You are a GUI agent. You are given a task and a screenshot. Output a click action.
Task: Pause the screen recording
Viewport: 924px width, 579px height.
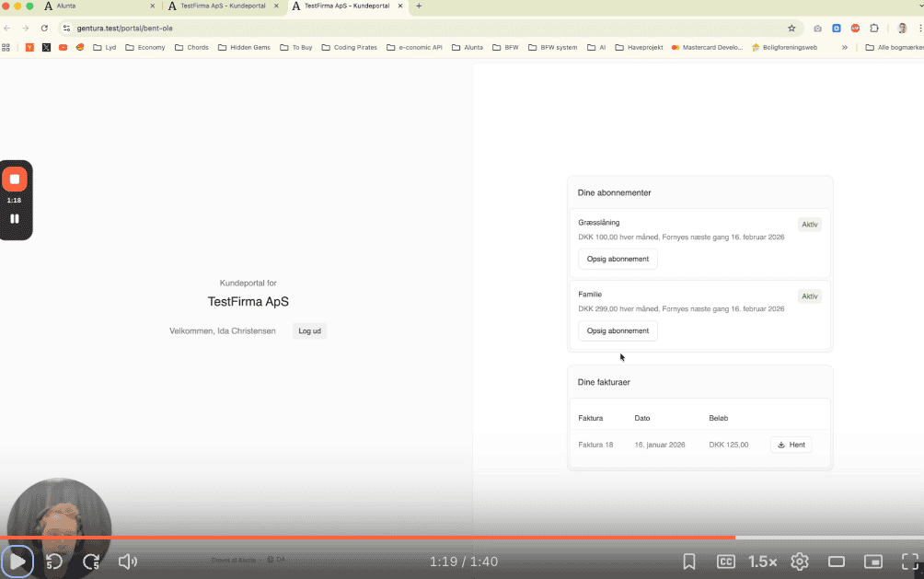pos(15,219)
